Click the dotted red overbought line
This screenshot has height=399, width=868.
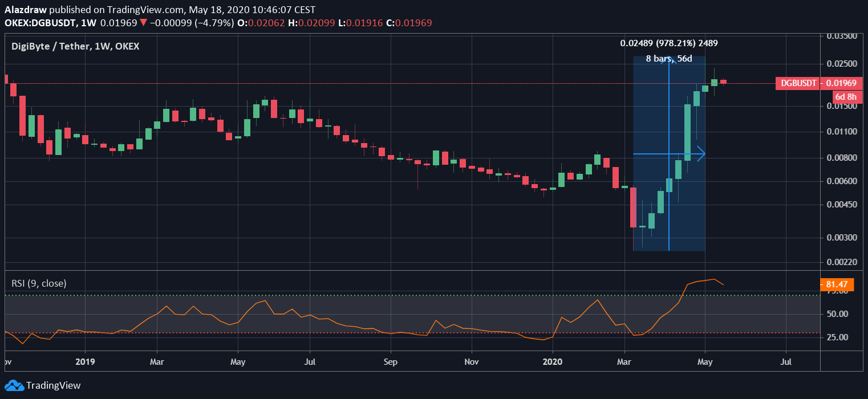tap(399, 334)
